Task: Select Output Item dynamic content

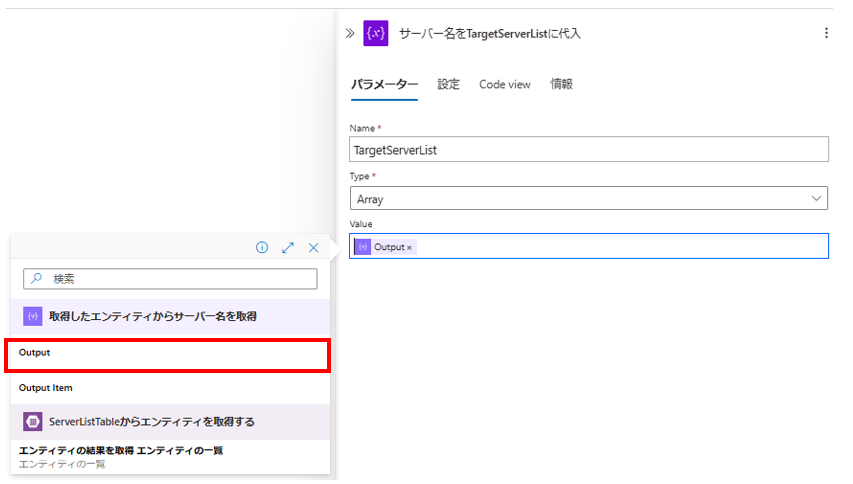Action: (170, 388)
